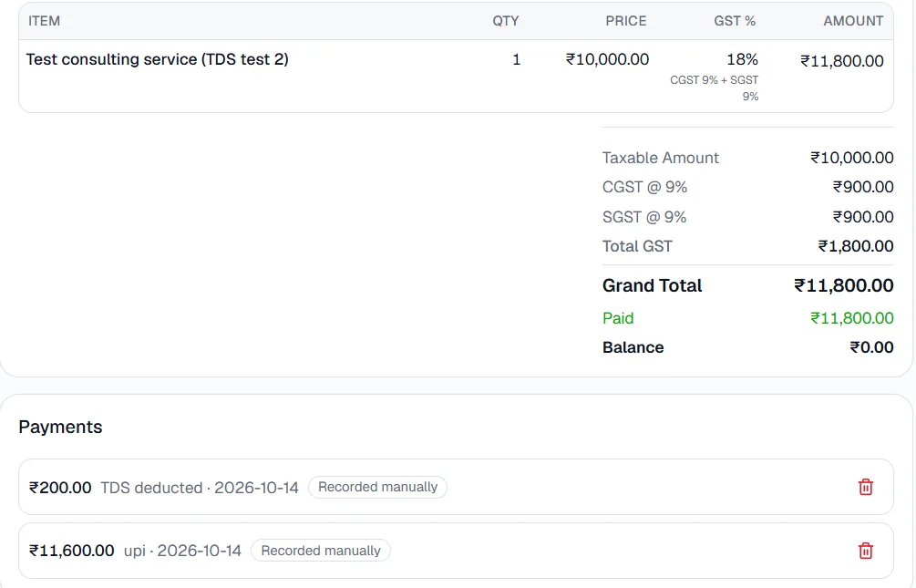This screenshot has width=916, height=588.
Task: Click 'TDS deducted · 2026-10-14' payment details
Action: tap(200, 488)
